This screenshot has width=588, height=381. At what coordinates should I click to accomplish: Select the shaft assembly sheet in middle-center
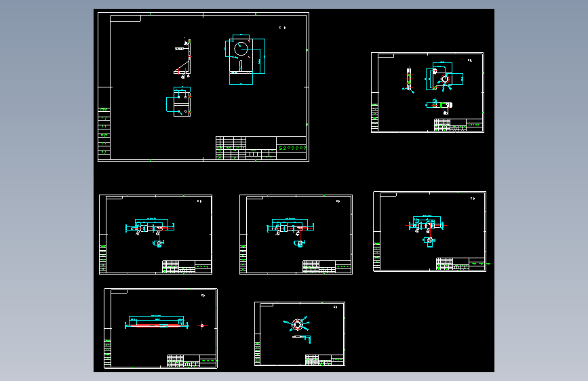coord(296,235)
